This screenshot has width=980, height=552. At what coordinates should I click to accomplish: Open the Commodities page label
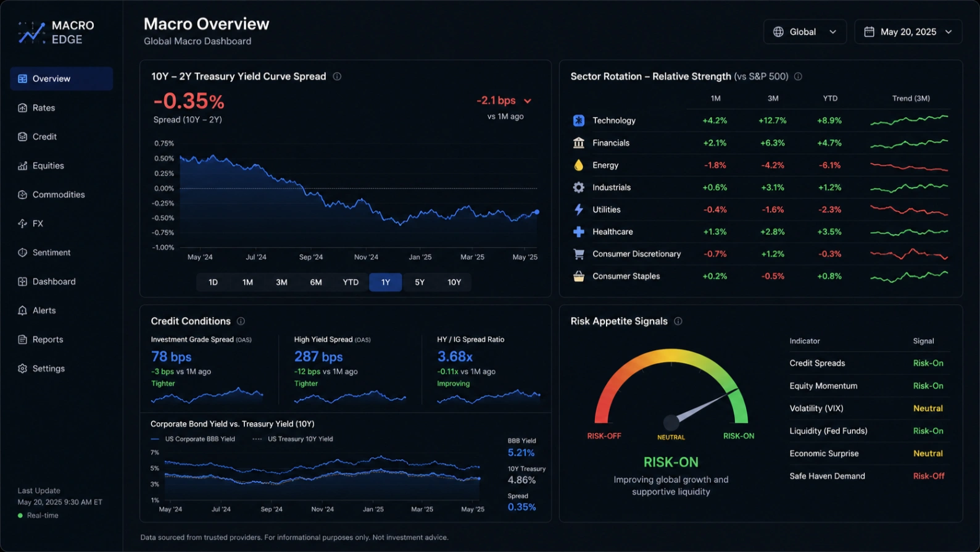click(59, 195)
